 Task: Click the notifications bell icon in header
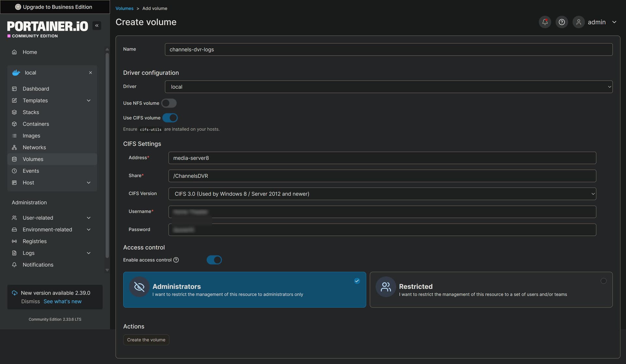click(544, 22)
